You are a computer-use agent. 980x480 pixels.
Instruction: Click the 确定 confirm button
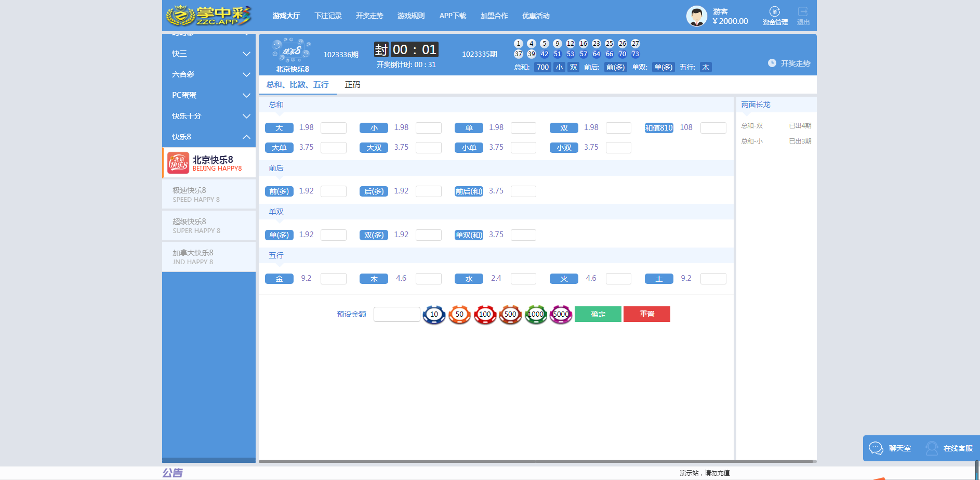598,314
